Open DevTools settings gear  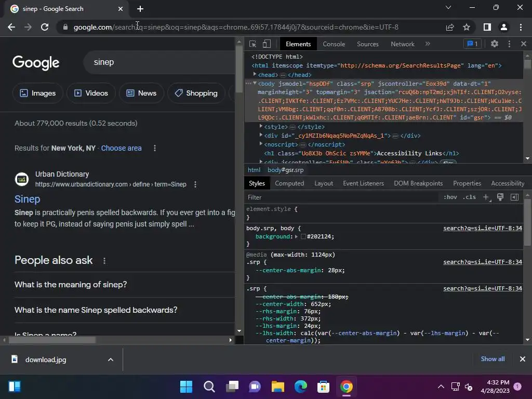pos(495,44)
